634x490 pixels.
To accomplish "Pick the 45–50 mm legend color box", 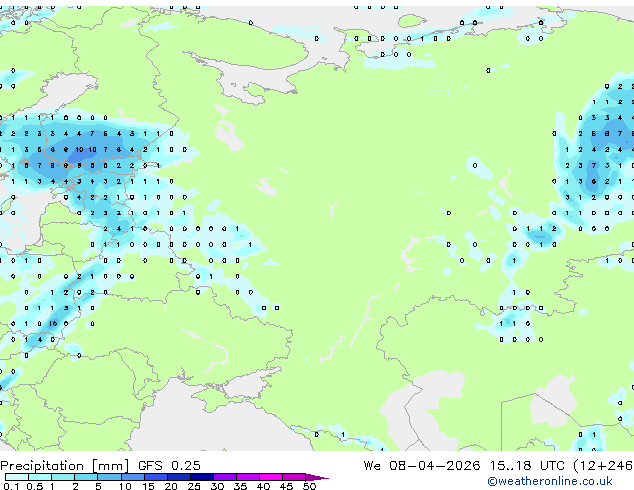I will pyautogui.click(x=294, y=477).
